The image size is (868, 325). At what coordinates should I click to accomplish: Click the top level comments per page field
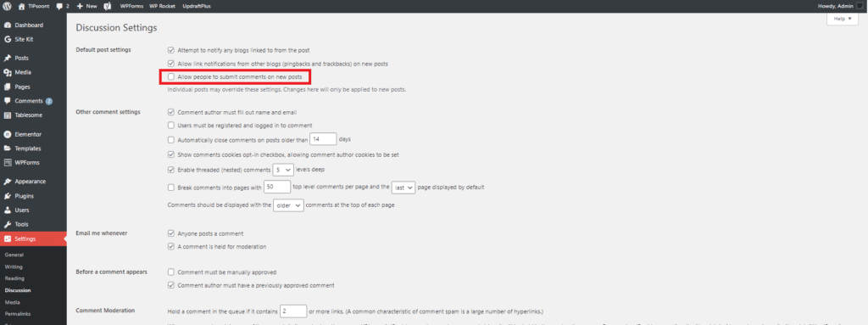277,187
